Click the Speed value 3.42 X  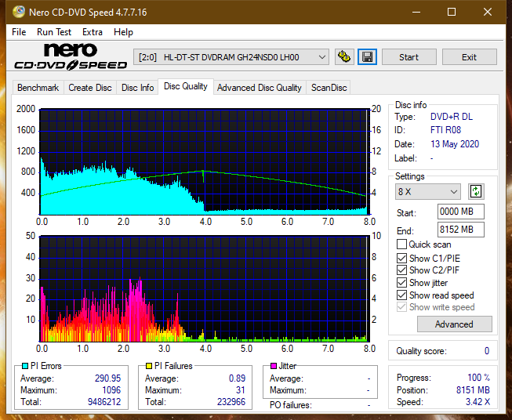click(478, 402)
